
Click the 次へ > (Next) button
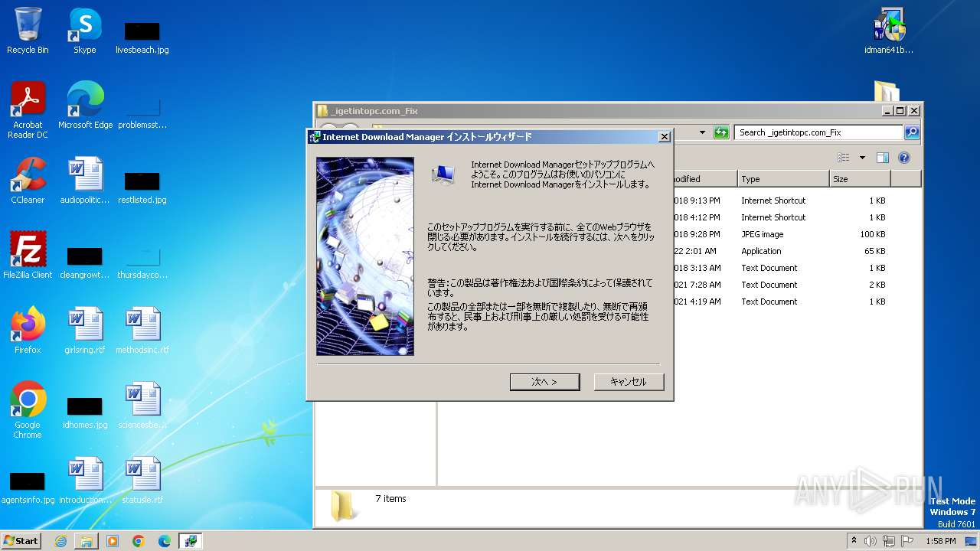pyautogui.click(x=544, y=382)
